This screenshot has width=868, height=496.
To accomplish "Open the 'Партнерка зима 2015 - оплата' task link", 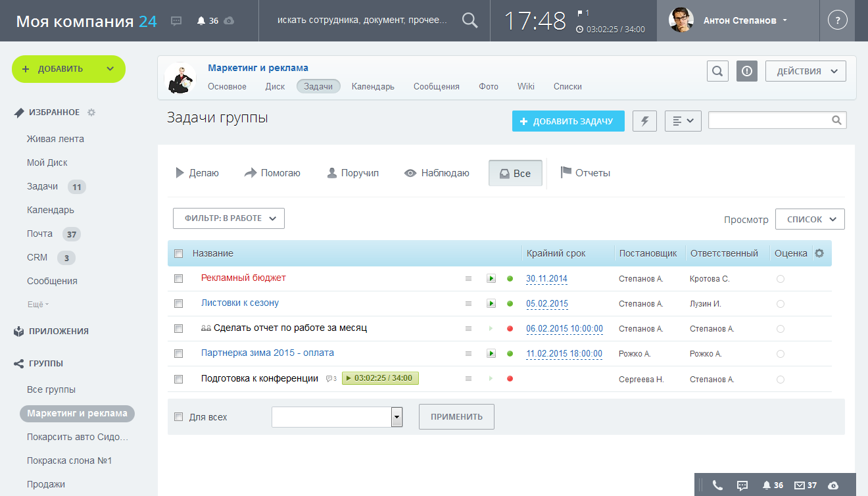I will [267, 353].
